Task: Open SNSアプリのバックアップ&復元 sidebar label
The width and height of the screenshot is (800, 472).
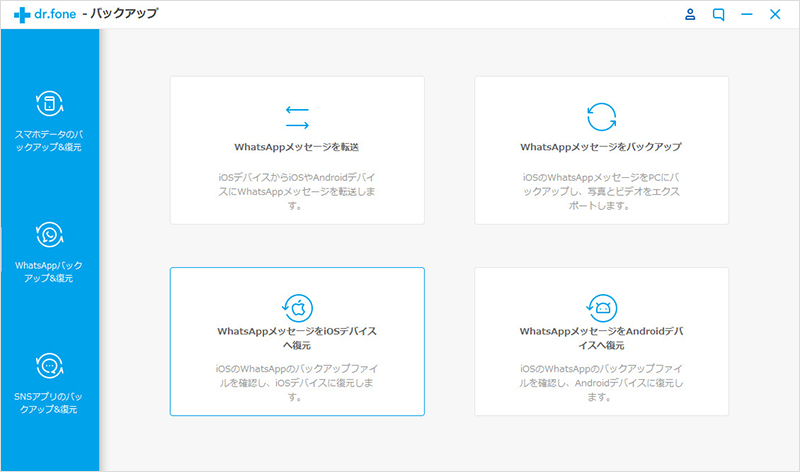Action: tap(49, 403)
